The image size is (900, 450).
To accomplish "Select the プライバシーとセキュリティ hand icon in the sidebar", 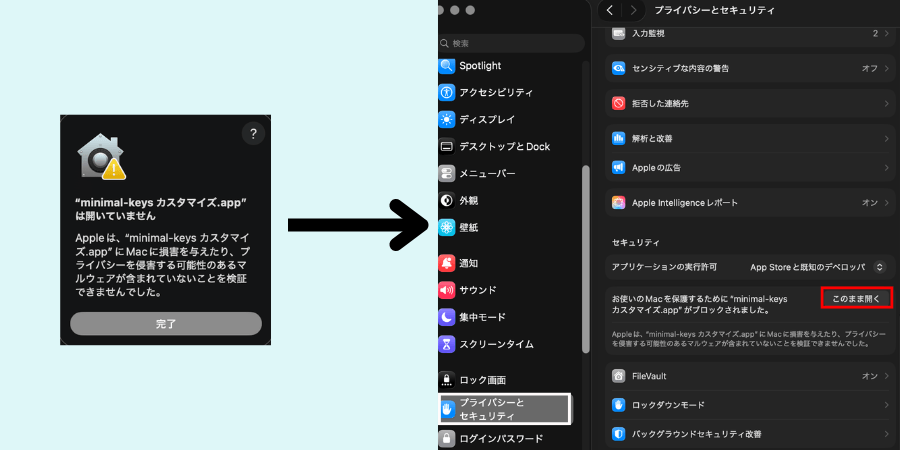I will tap(447, 409).
